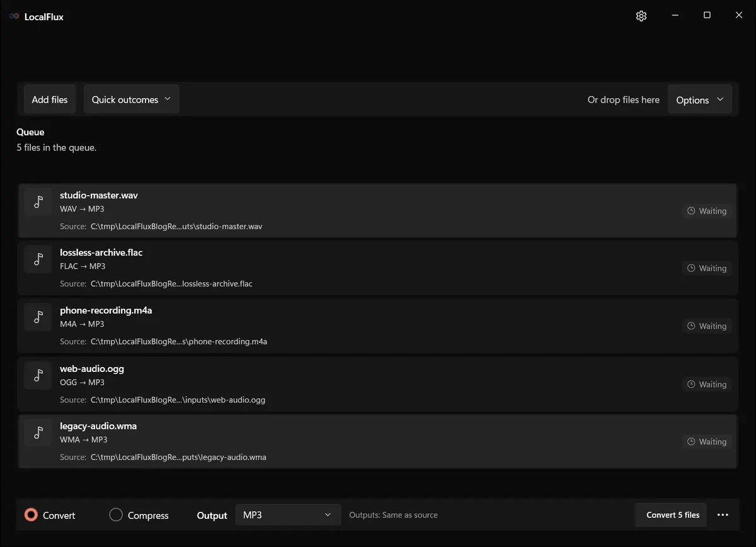
Task: Click the Add files button
Action: point(50,99)
